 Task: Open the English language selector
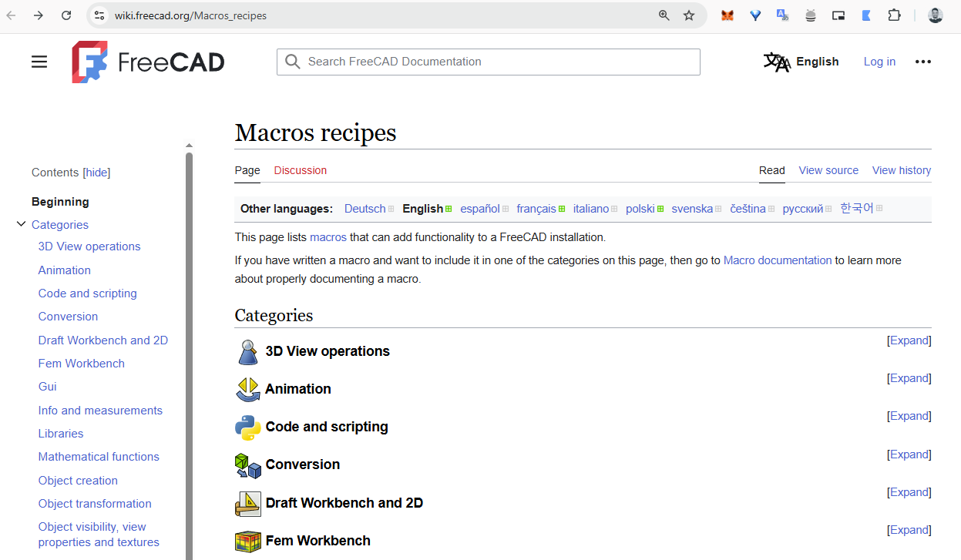[801, 62]
